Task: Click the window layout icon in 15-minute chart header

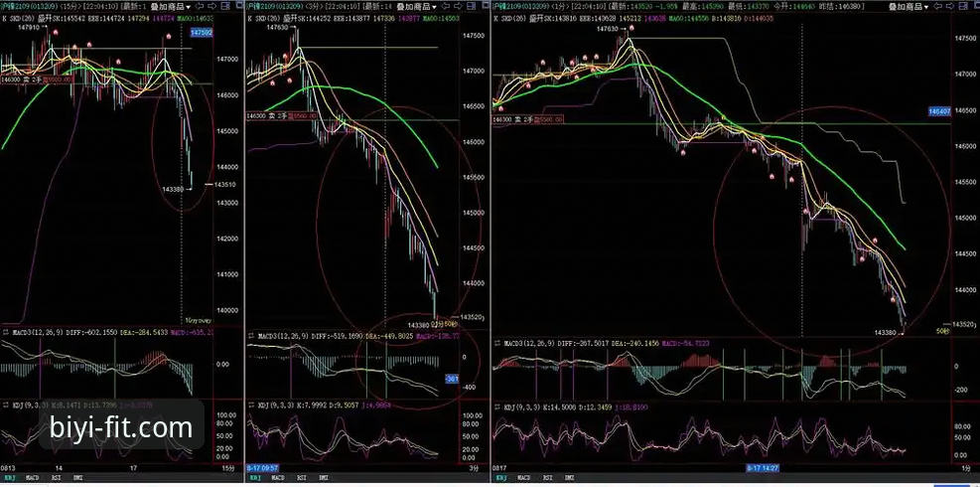Action: point(223,6)
